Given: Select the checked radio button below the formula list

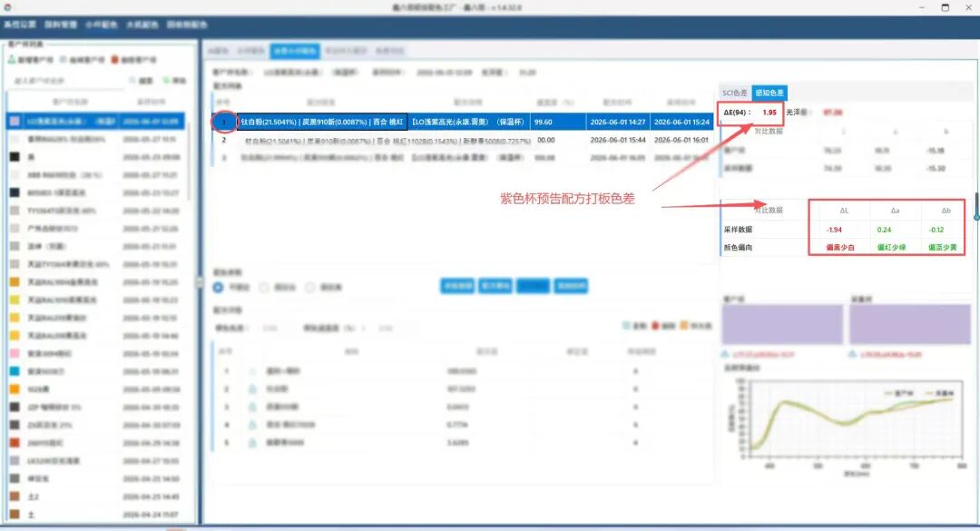Looking at the screenshot, I should tap(218, 287).
